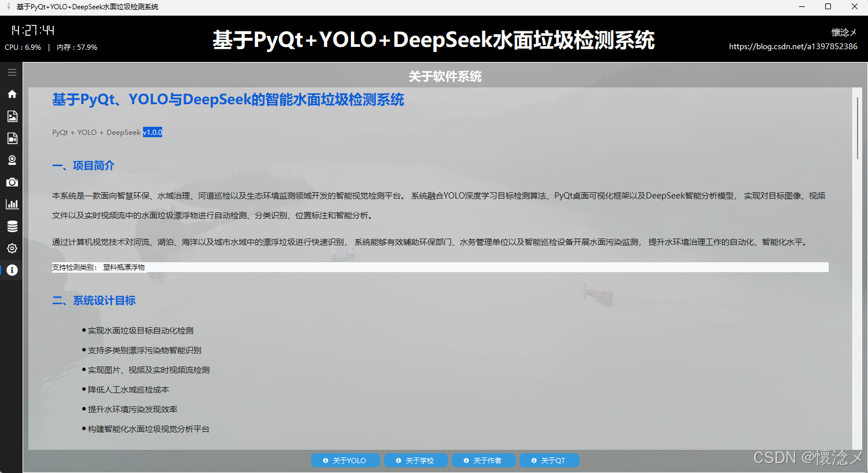Open the 关于QT button
This screenshot has width=868, height=473.
[550, 460]
